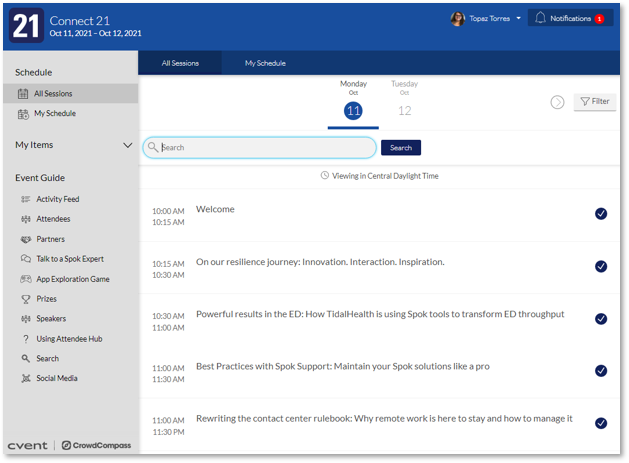The height and width of the screenshot is (463, 629).
Task: Switch to the My Schedule tab
Action: 265,63
